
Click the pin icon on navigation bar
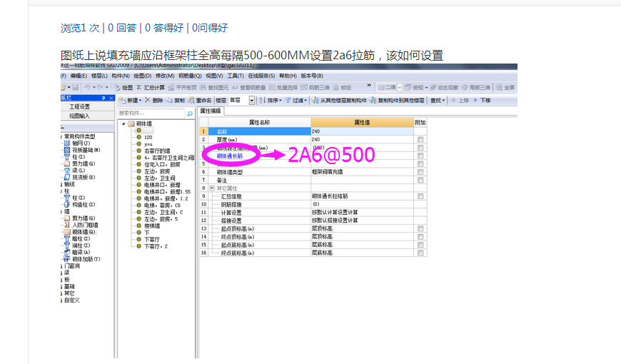coord(103,98)
